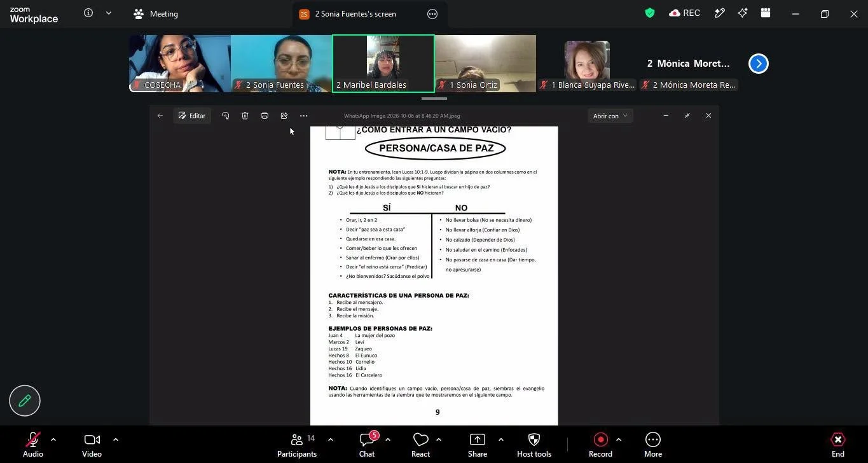Open more options in image viewer toolbar

[303, 116]
